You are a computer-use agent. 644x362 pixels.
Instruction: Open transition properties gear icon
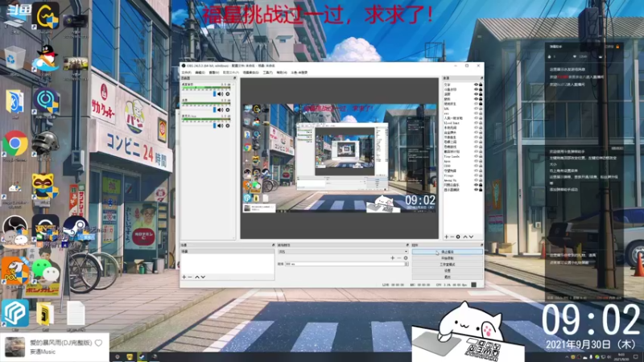(406, 258)
